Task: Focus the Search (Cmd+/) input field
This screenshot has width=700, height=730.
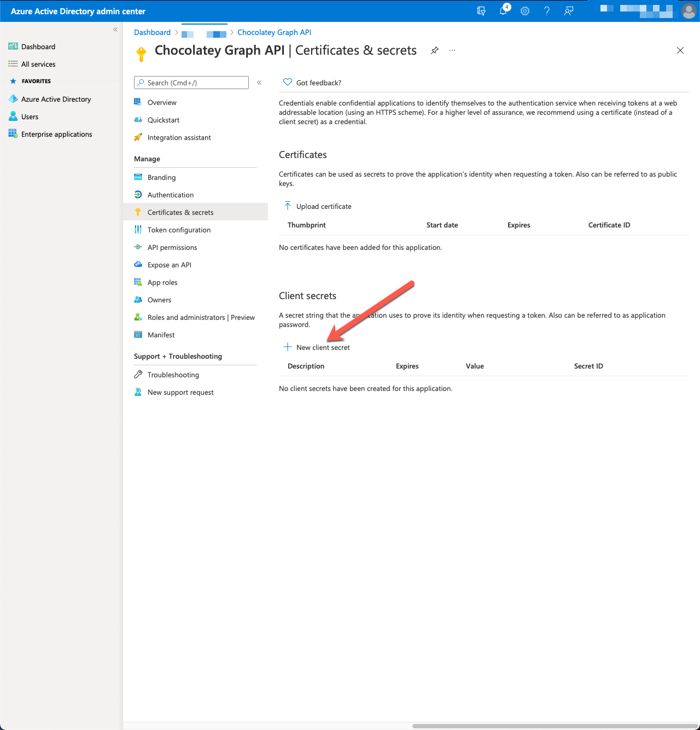Action: 191,83
